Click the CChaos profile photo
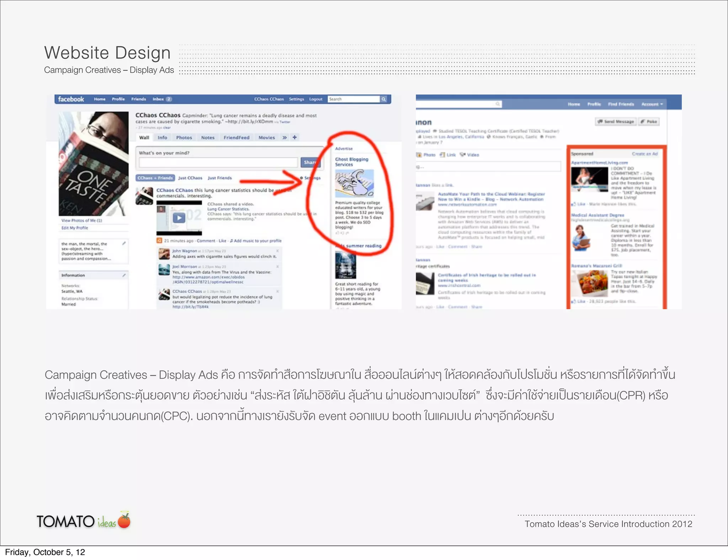Screen dimensions: 728x560 pyautogui.click(x=94, y=164)
